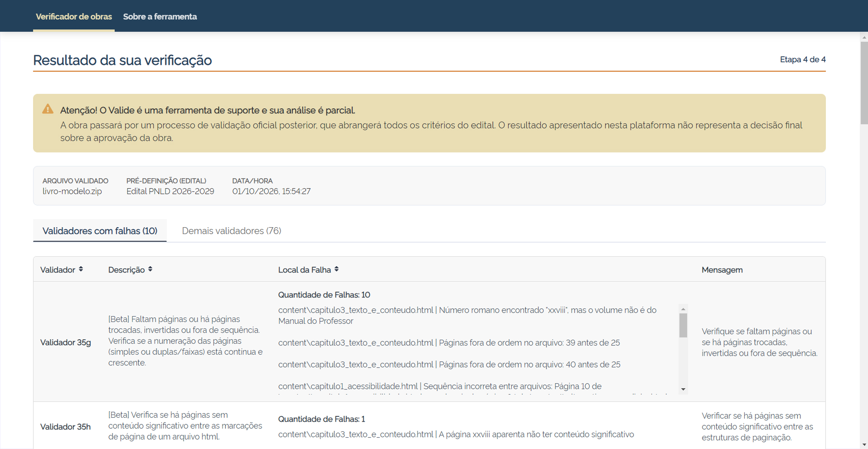The width and height of the screenshot is (868, 449).
Task: Click Validador 35h message 'Verificar se há páginas'
Action: coord(757,427)
